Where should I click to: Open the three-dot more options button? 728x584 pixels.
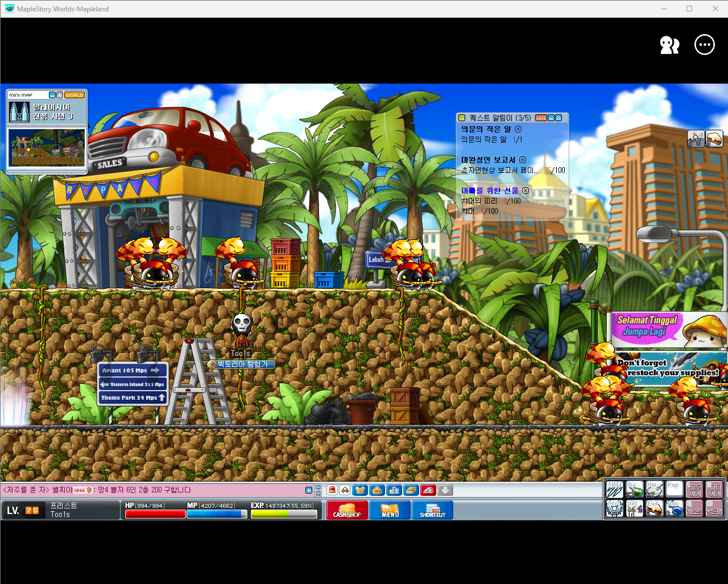pos(705,45)
